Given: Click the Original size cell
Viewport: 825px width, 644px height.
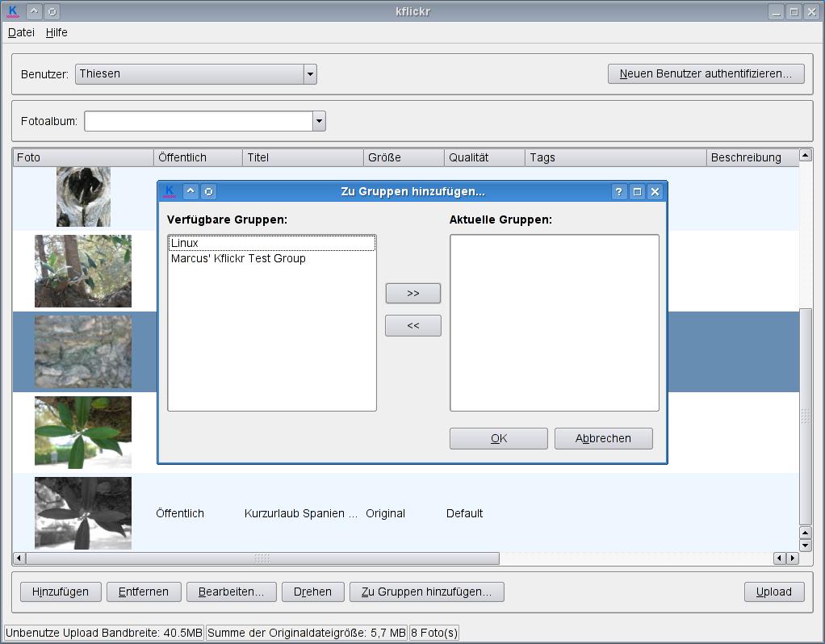Looking at the screenshot, I should click(x=385, y=513).
